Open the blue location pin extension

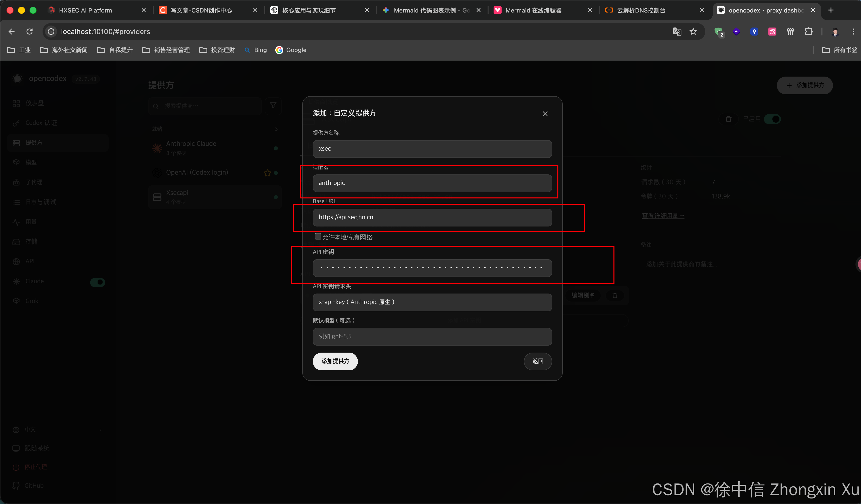tap(754, 32)
